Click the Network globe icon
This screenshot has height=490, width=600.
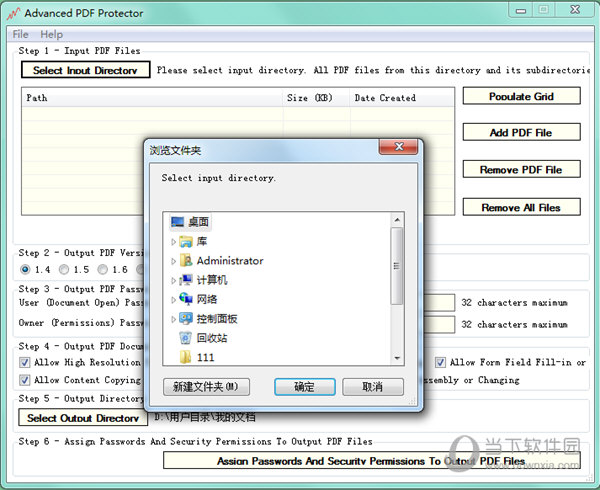point(186,299)
